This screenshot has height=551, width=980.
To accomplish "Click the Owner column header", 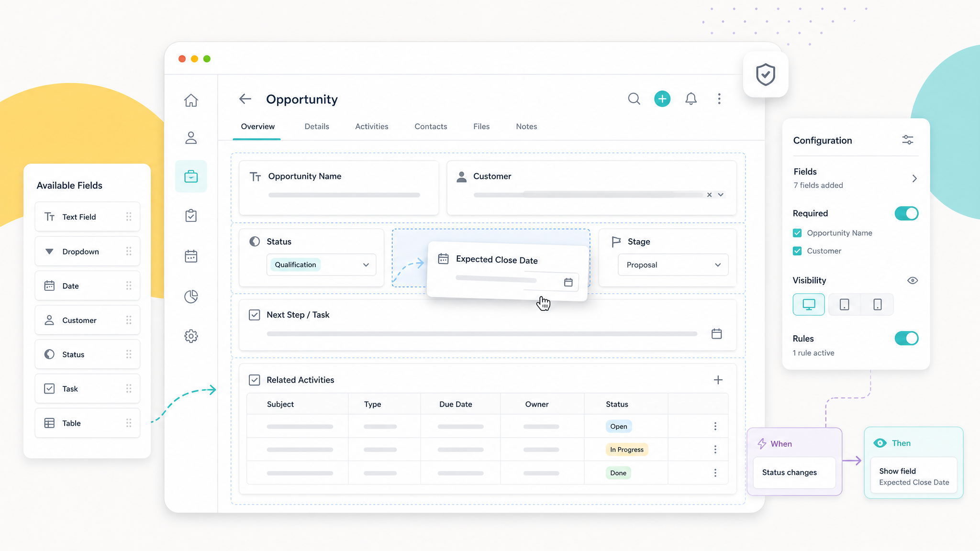I will pyautogui.click(x=537, y=404).
